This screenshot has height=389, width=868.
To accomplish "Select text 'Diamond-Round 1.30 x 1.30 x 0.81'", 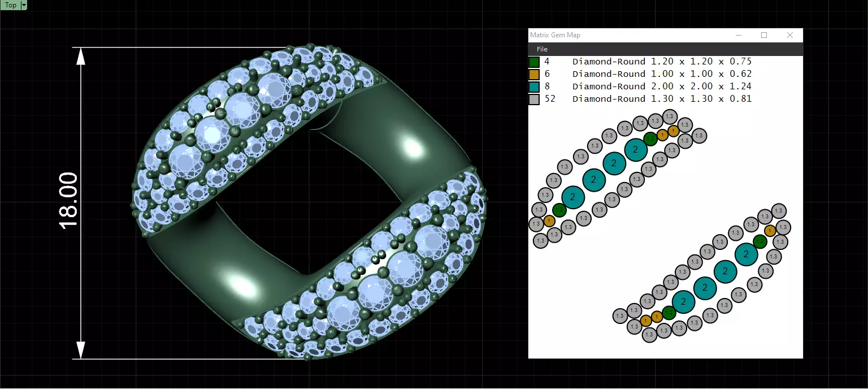I will (x=662, y=99).
